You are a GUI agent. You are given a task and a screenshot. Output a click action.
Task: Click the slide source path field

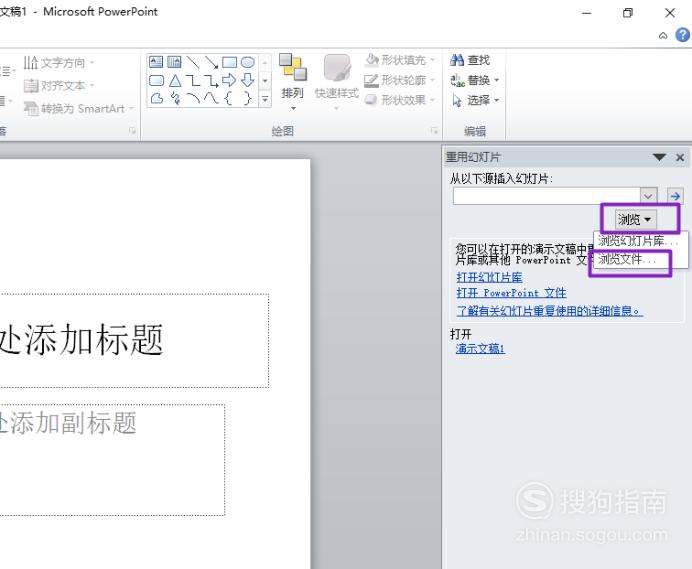pos(546,196)
